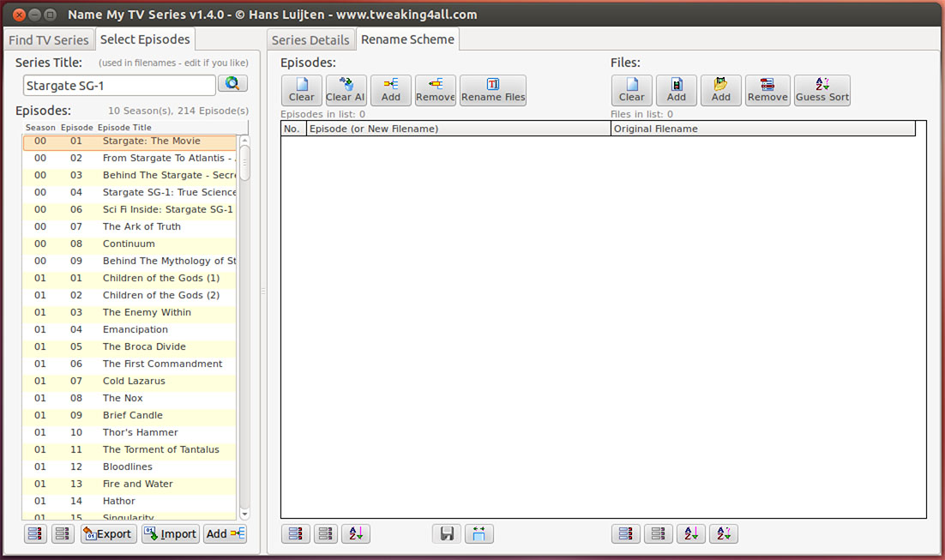This screenshot has height=560, width=945.
Task: Click the gray deselect icon below Files list
Action: tap(658, 533)
